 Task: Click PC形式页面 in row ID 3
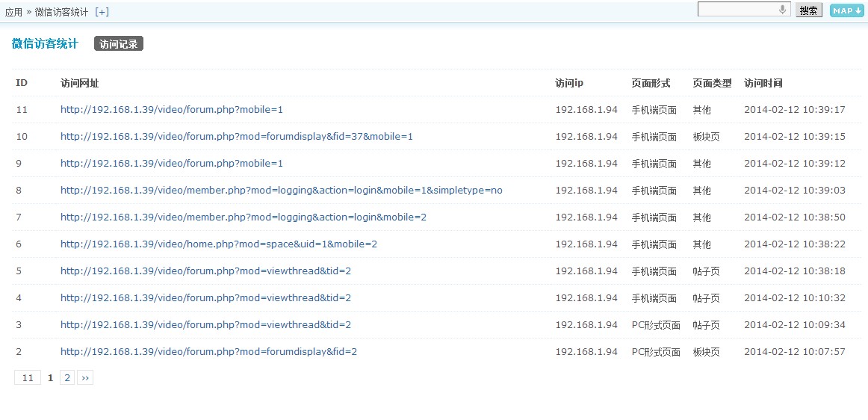(x=656, y=324)
